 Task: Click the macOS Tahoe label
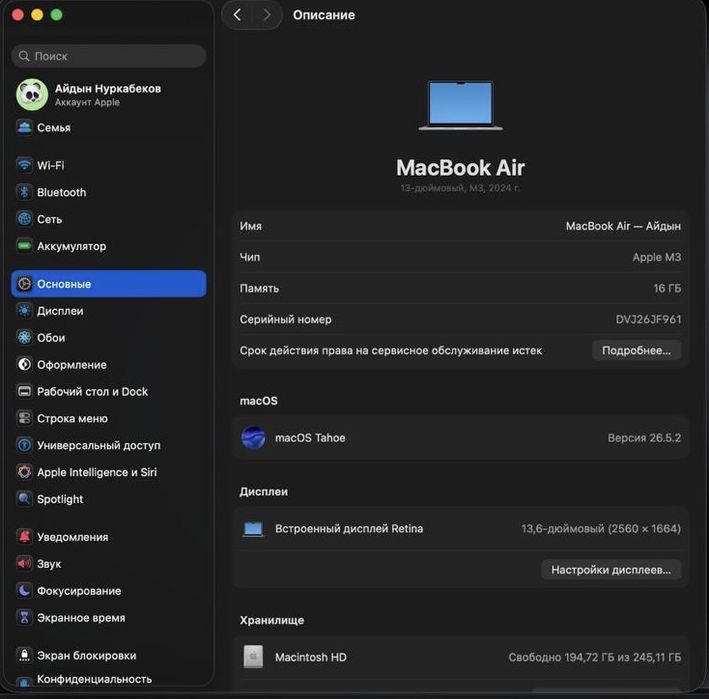click(x=310, y=438)
